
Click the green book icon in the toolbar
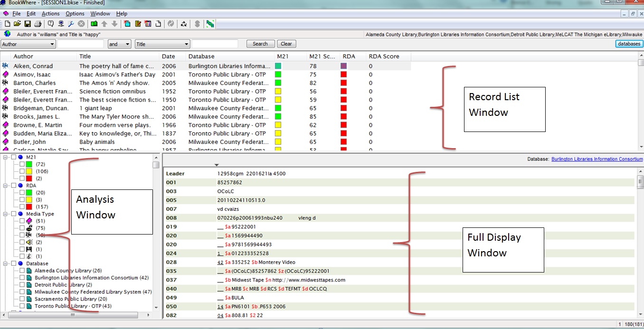tap(94, 24)
